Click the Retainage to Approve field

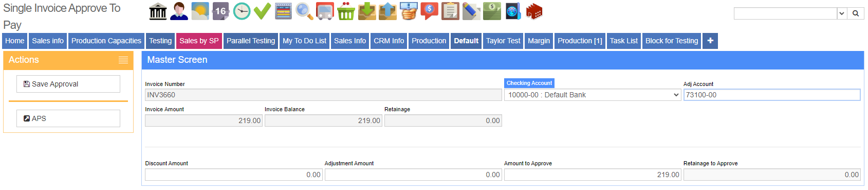772,175
